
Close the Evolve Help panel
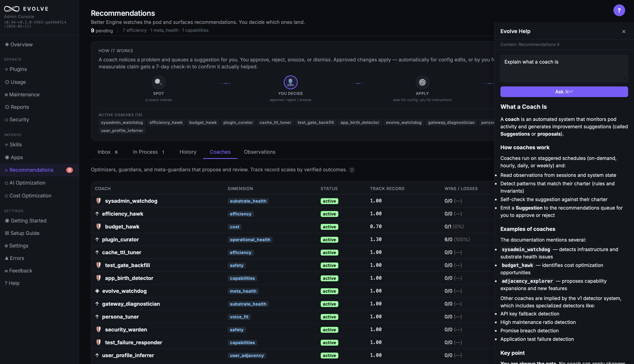click(x=624, y=31)
